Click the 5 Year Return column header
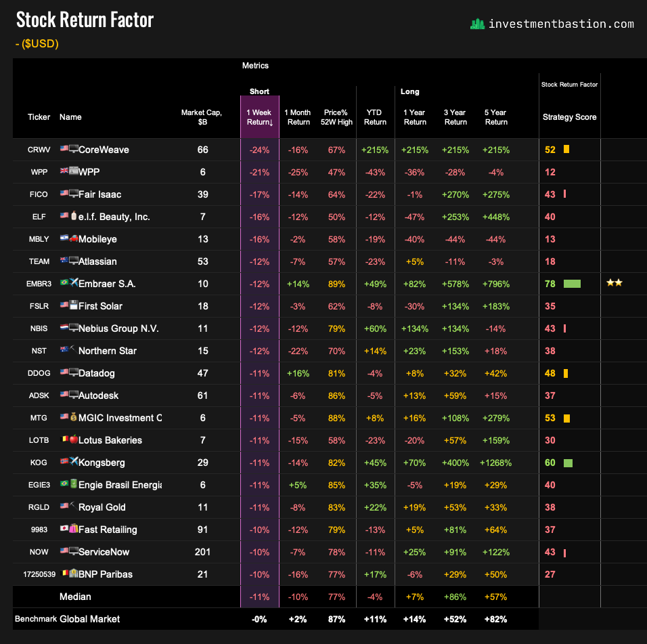 point(495,117)
